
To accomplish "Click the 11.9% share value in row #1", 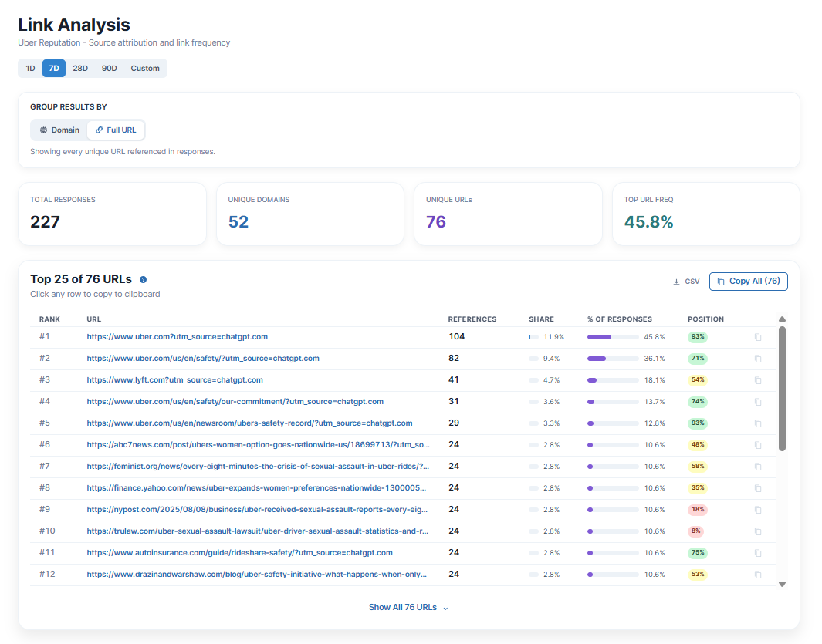I will (x=553, y=337).
